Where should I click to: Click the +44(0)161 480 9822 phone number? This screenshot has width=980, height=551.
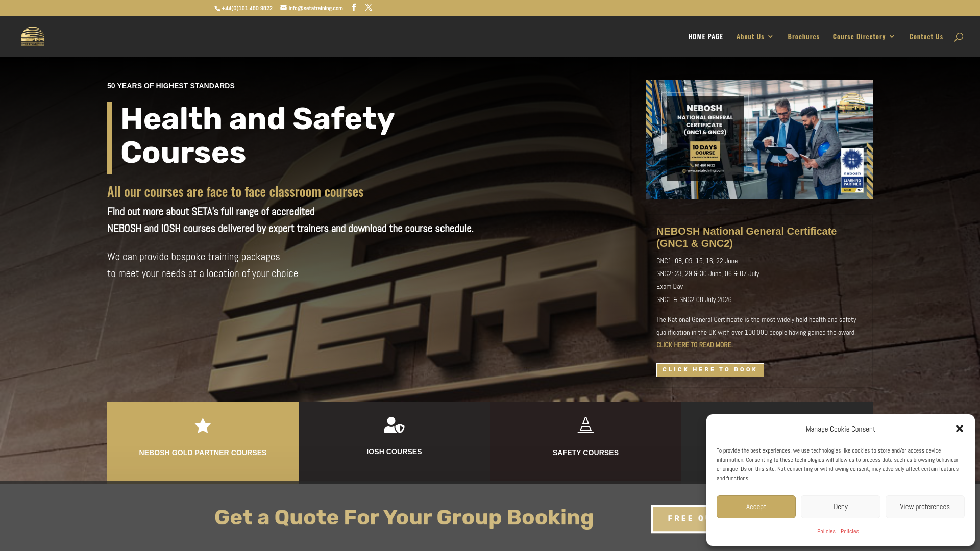(247, 8)
